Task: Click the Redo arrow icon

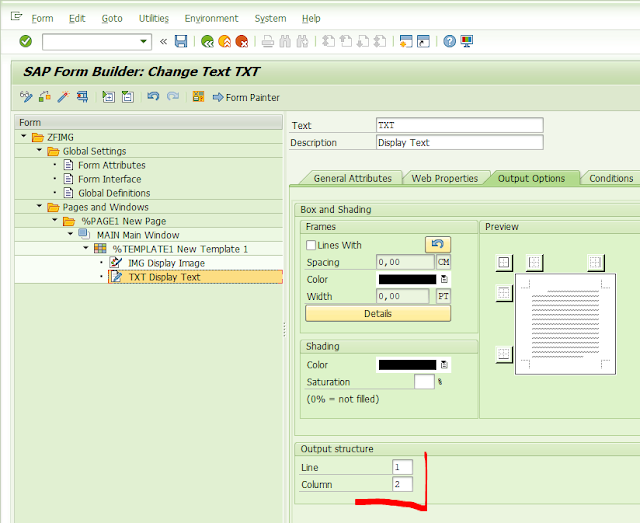Action: [x=173, y=97]
